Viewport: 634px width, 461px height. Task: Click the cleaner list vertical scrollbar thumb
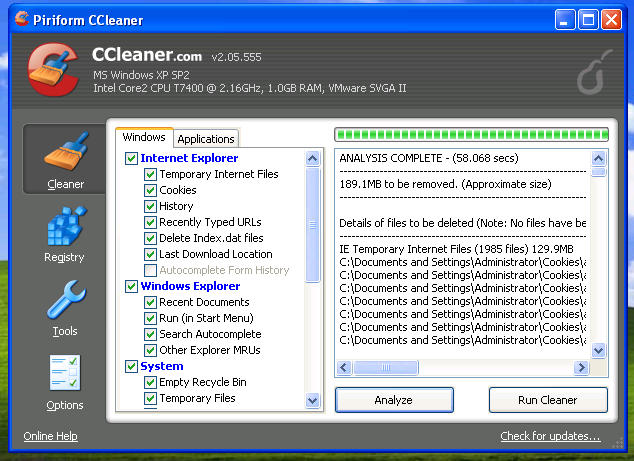coord(313,225)
